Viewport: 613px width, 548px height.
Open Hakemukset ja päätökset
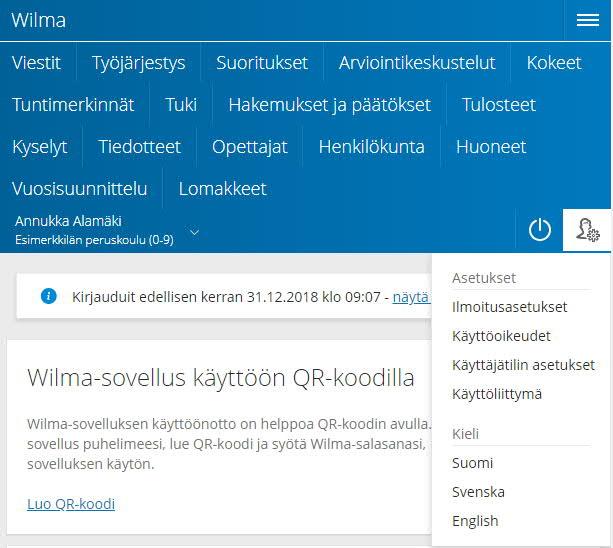tap(330, 105)
